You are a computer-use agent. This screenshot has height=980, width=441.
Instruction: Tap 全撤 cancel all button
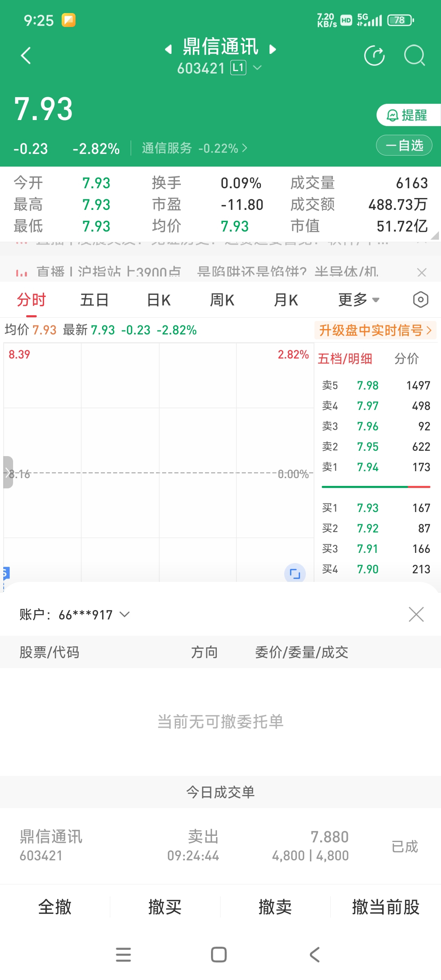55,907
